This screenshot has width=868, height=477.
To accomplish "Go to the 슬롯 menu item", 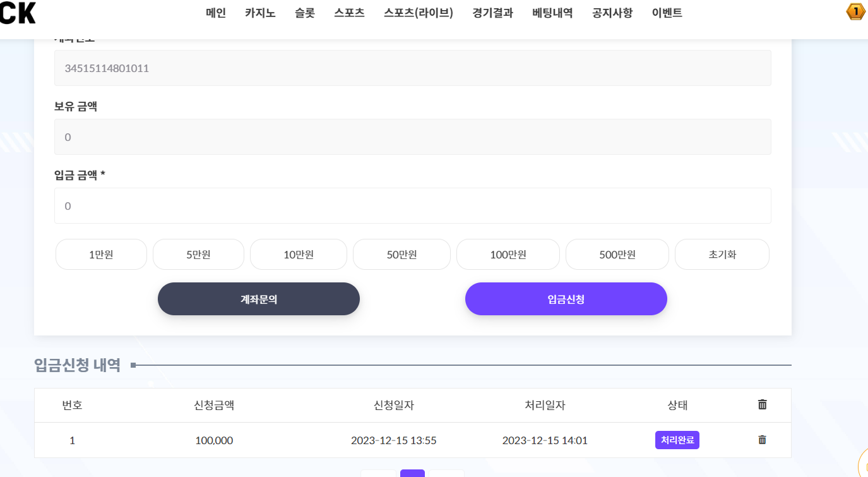I will 304,13.
